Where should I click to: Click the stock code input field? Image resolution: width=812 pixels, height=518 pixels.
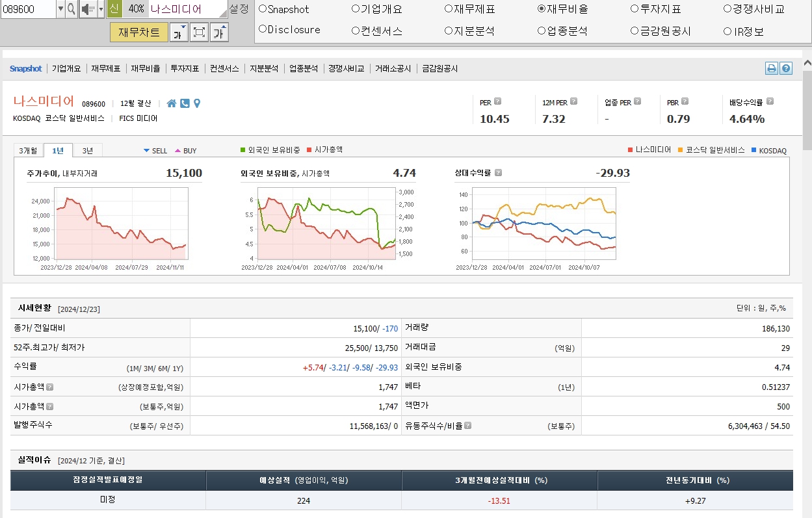point(28,9)
